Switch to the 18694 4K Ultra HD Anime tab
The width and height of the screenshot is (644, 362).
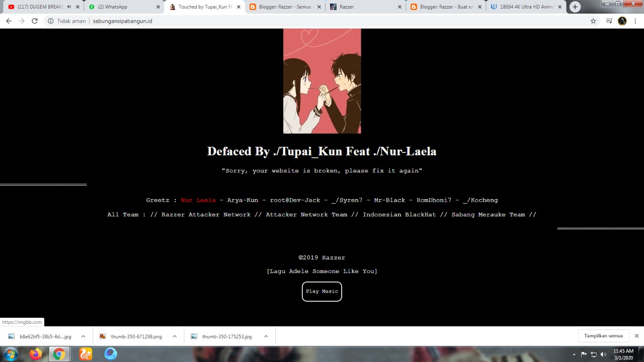pos(523,7)
